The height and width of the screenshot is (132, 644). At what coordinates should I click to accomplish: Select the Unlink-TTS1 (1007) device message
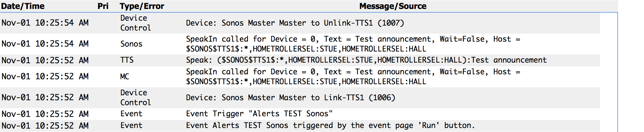click(295, 23)
